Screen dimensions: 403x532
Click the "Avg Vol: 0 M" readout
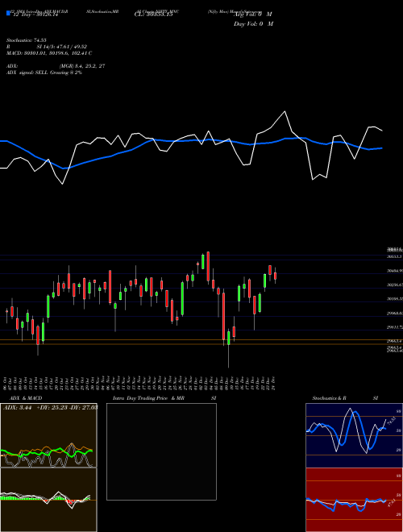coord(253,15)
